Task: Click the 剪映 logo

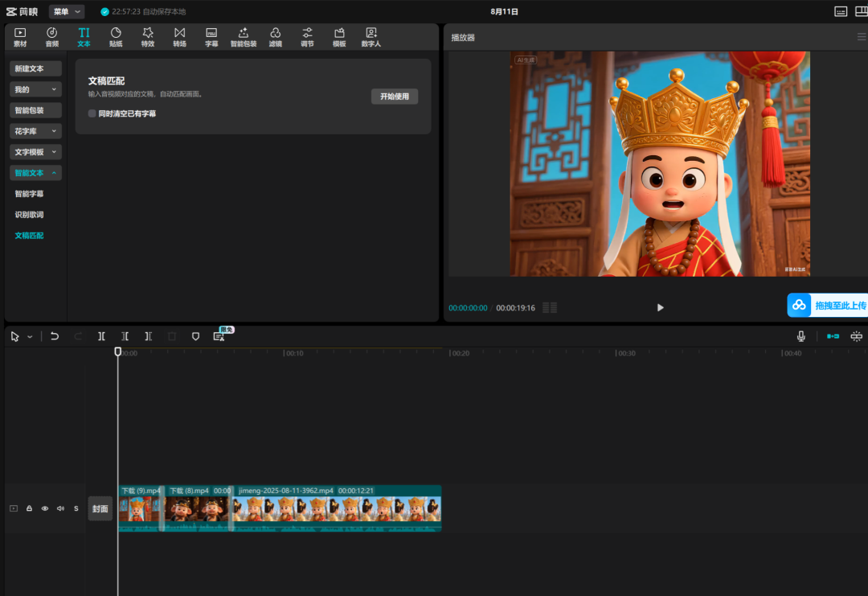Action: pos(23,11)
